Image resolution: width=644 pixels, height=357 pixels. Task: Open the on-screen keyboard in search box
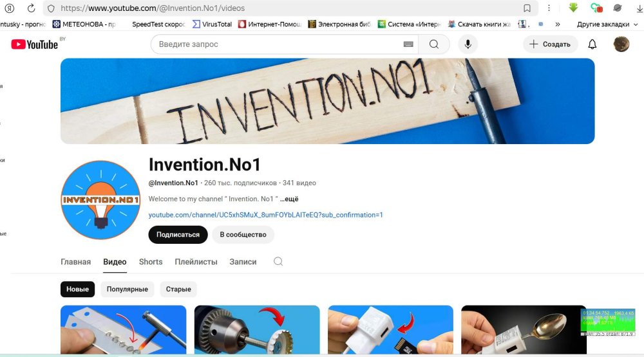pos(408,44)
